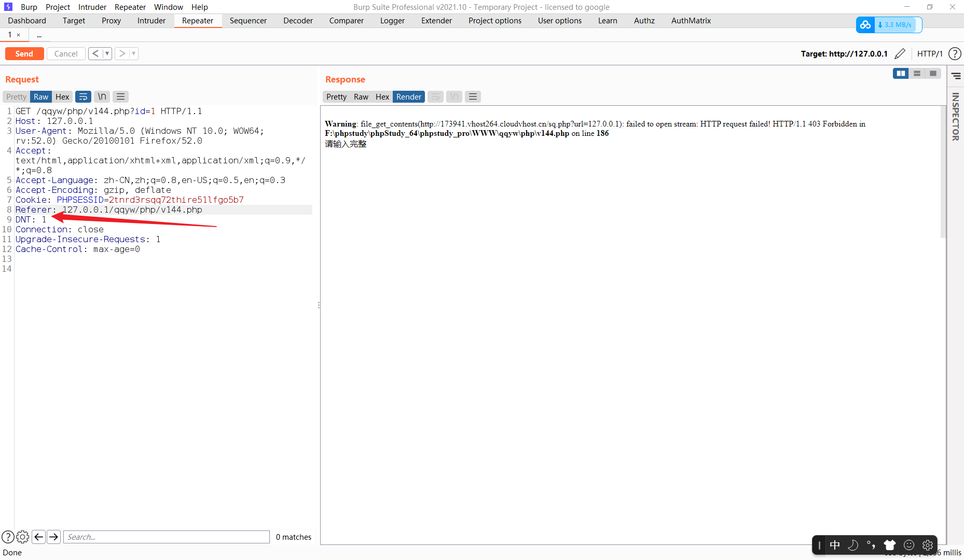Open history back dropdown arrow
The image size is (964, 560).
click(x=107, y=53)
